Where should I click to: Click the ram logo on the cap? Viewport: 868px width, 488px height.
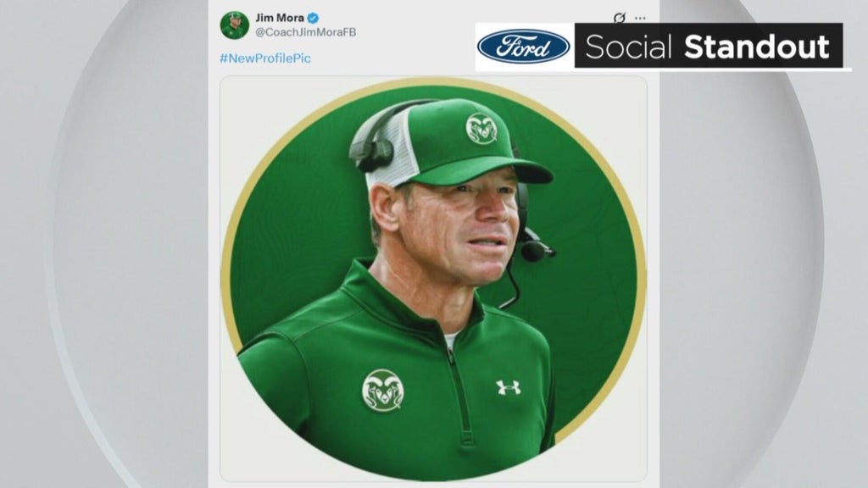point(481,129)
